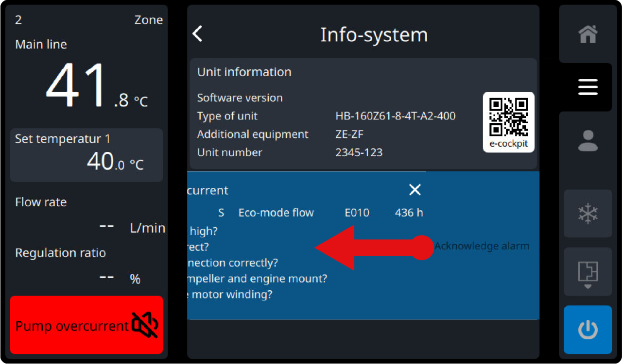Close the overcurrent alarm panel
This screenshot has width=622, height=364.
click(415, 190)
